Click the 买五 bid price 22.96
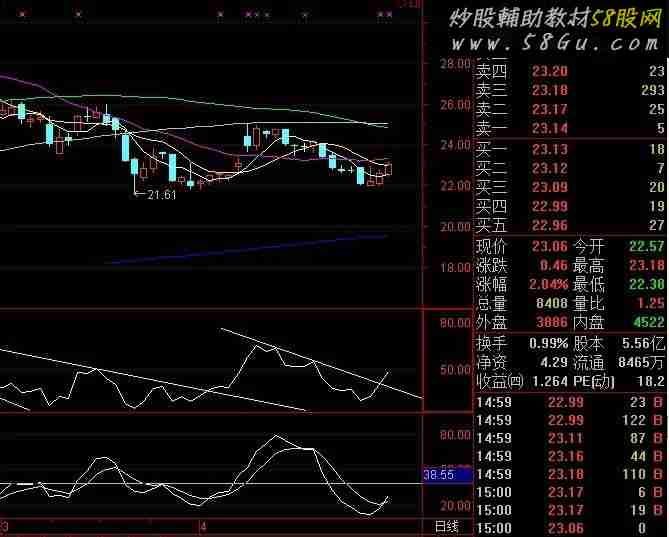Image resolution: width=669 pixels, height=537 pixels. coord(550,225)
